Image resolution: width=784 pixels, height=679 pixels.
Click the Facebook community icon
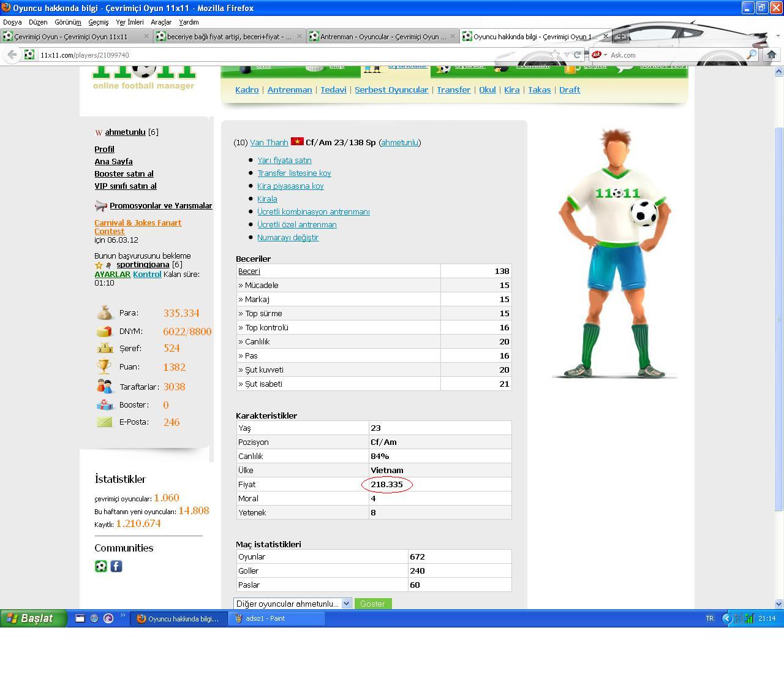(x=116, y=566)
